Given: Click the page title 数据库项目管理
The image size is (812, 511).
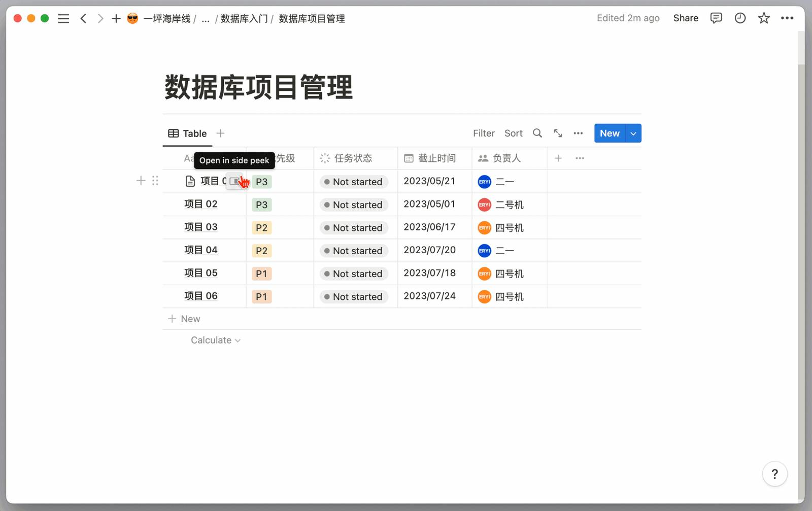Looking at the screenshot, I should 259,87.
